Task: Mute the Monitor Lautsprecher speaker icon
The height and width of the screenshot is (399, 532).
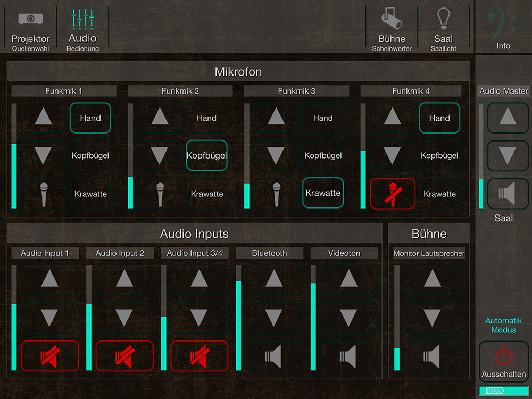Action: click(432, 355)
